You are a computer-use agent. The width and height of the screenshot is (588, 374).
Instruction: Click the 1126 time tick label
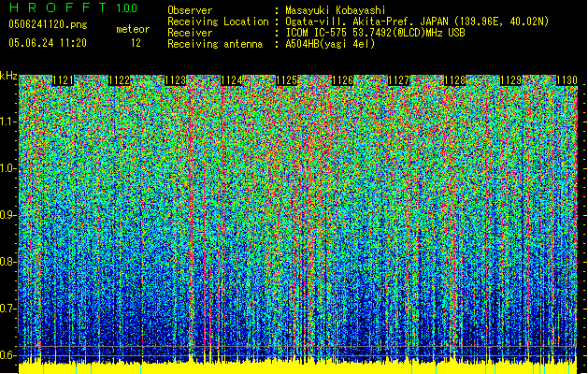point(343,81)
